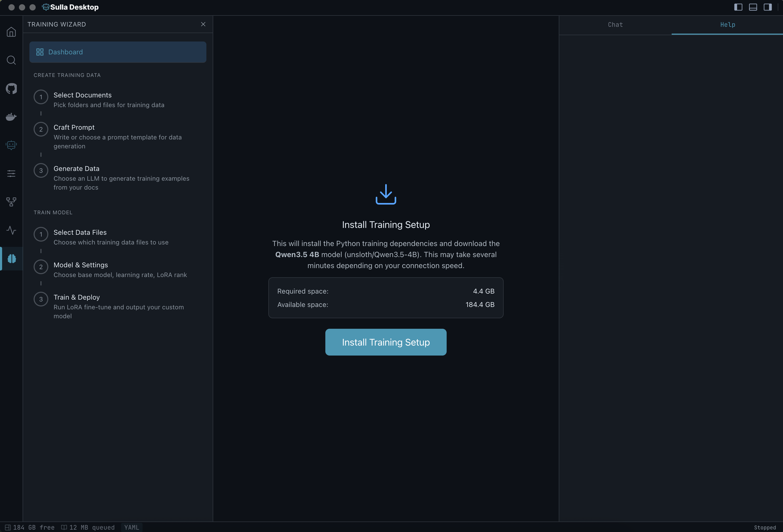Click the Search magnifier sidebar icon
Image resolution: width=783 pixels, height=532 pixels.
coord(11,60)
